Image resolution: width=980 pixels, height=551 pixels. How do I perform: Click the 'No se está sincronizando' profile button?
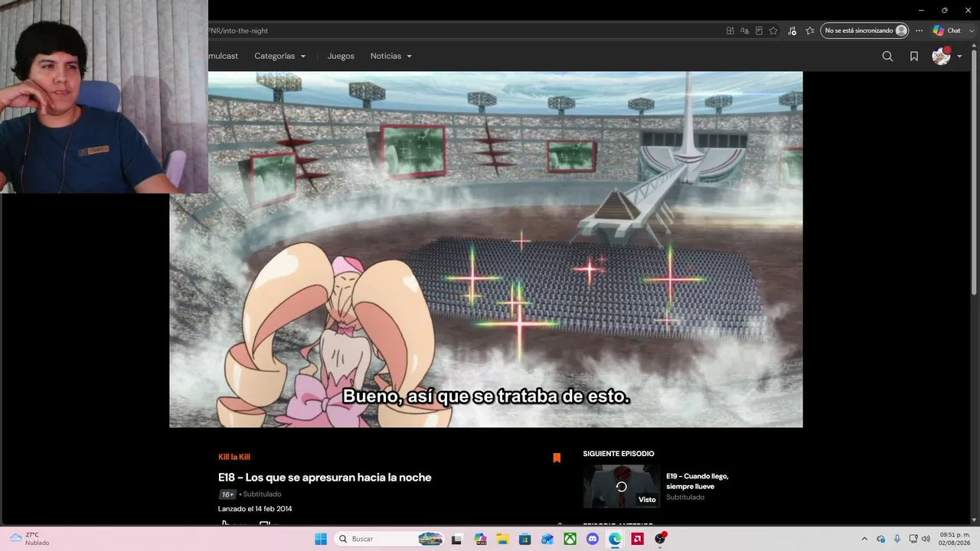click(x=864, y=31)
